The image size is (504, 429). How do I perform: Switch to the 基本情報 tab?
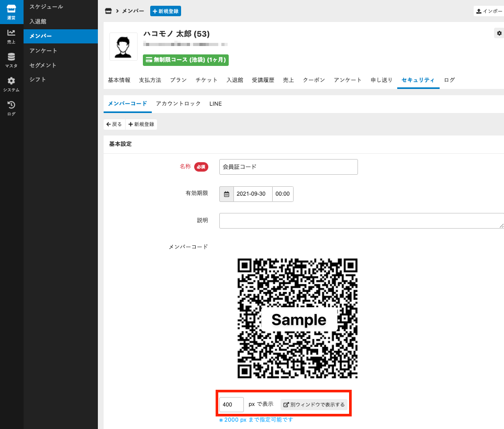pos(119,80)
